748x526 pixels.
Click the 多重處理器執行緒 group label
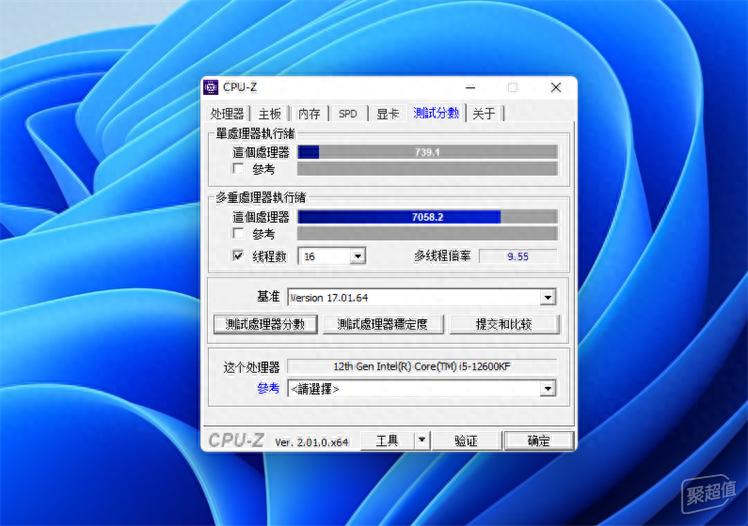tap(261, 197)
